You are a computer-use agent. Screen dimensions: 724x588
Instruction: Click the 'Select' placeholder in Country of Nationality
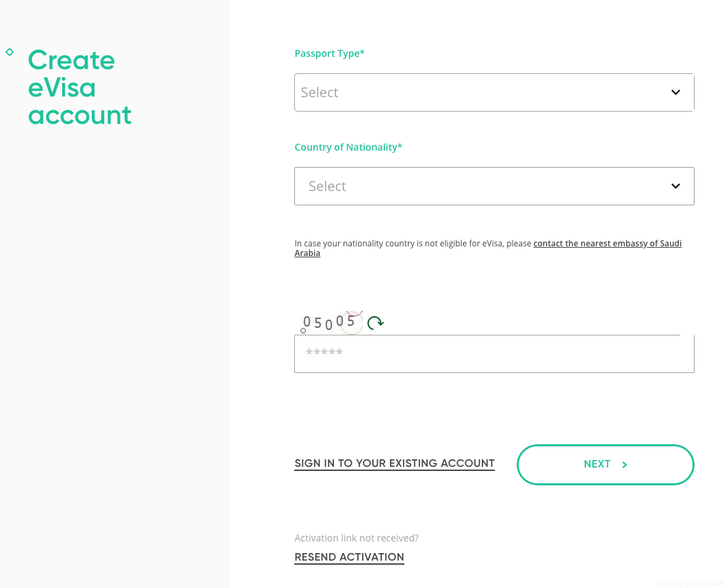point(327,186)
